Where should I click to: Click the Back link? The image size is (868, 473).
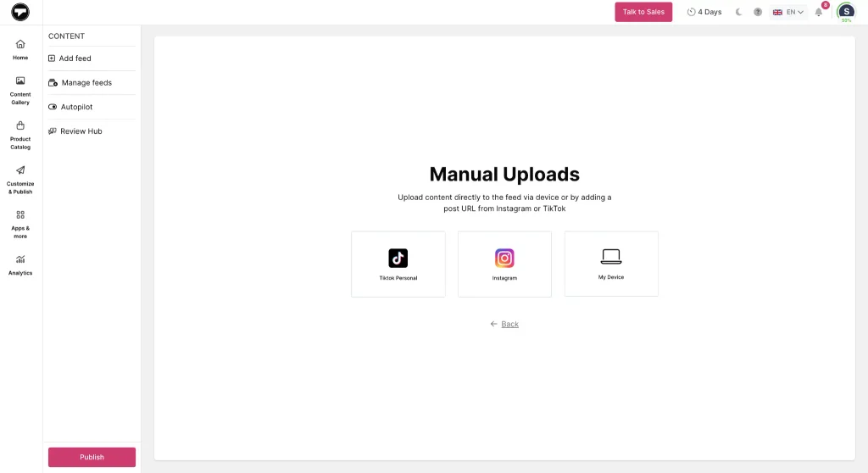click(x=509, y=324)
